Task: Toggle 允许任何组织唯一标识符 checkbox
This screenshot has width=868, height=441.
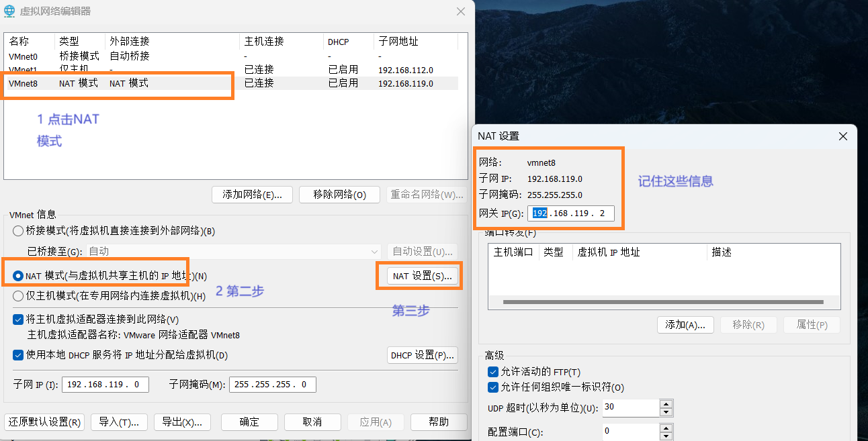Action: click(492, 387)
